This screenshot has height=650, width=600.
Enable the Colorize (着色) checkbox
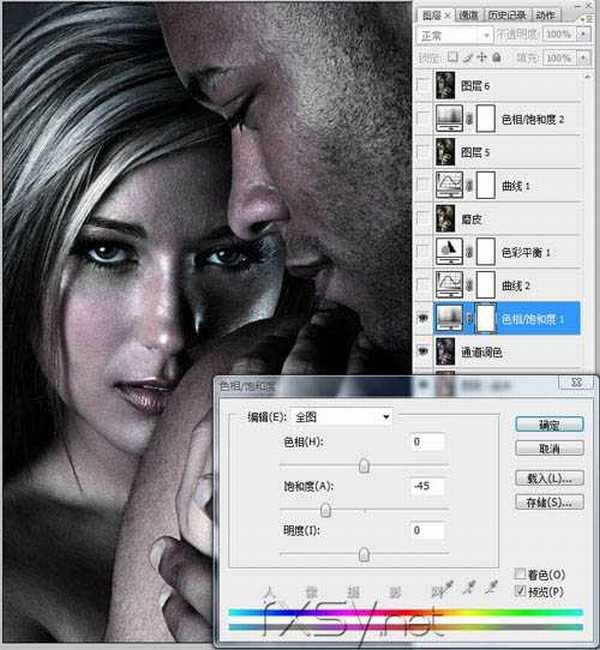click(x=520, y=574)
